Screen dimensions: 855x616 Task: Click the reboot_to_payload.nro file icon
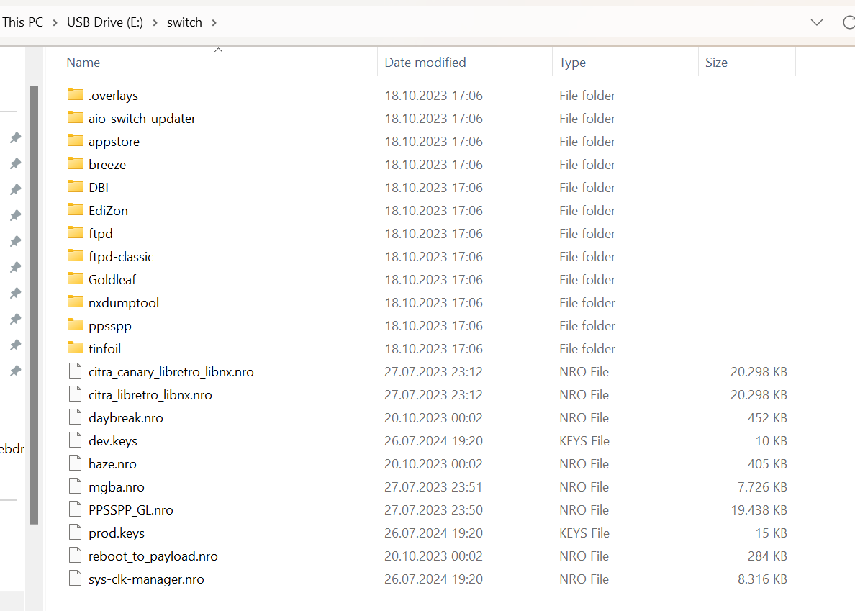pos(76,556)
